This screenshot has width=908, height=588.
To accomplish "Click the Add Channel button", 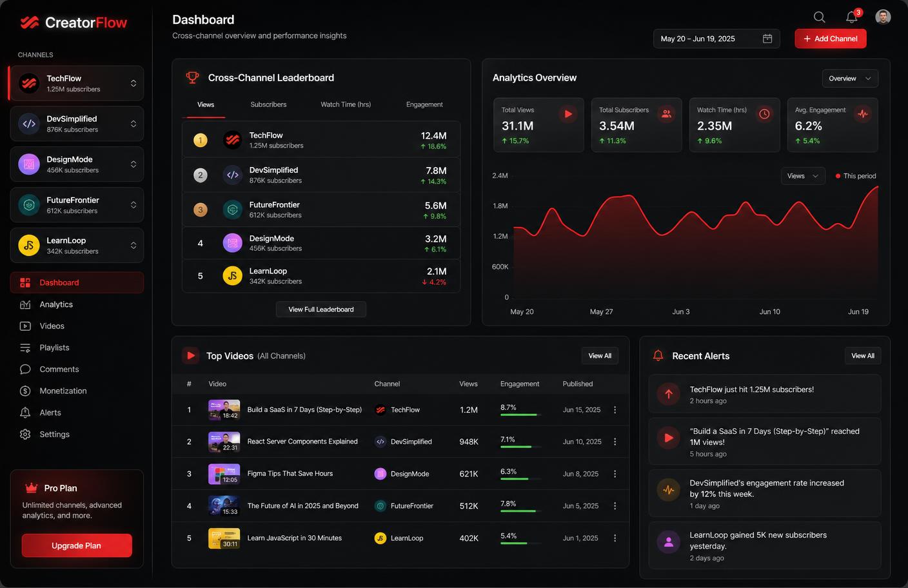I will 831,39.
